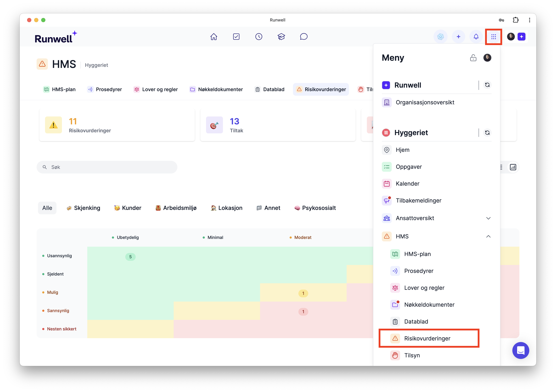Screen dimensions: 556x392
Task: Click the 1 badge in Mulig row
Action: pyautogui.click(x=303, y=293)
